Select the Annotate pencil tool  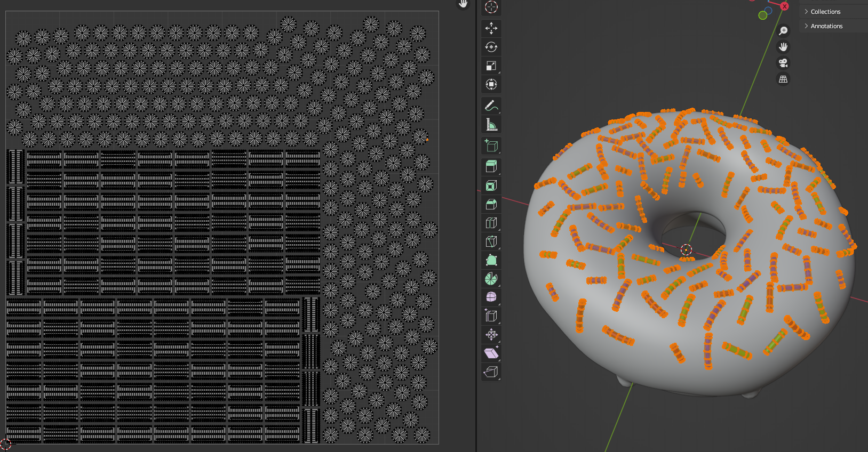(491, 106)
